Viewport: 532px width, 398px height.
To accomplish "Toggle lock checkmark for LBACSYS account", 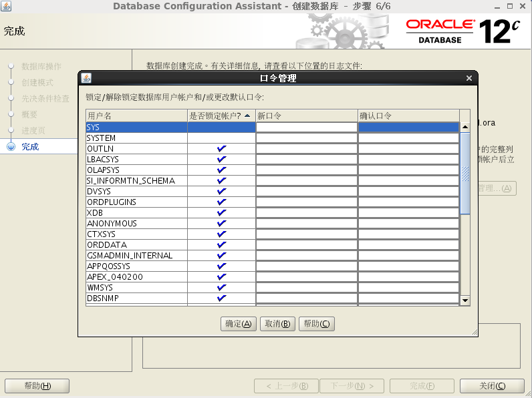I will 221,160.
